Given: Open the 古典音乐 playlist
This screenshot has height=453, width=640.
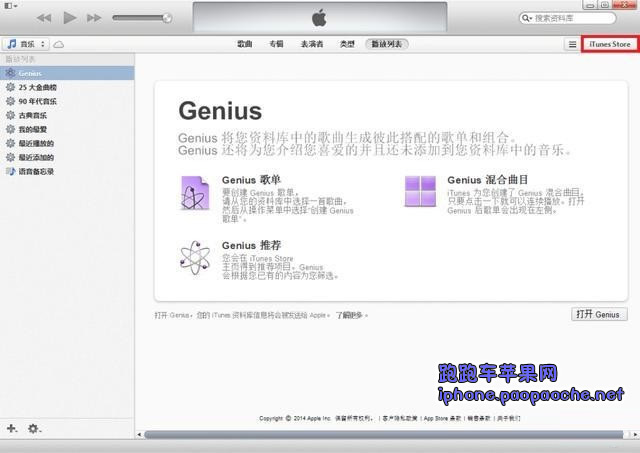Looking at the screenshot, I should [67, 115].
